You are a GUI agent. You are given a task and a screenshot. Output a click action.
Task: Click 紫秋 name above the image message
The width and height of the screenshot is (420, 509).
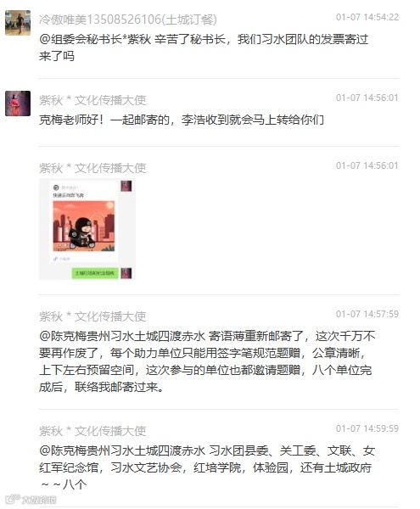[x=92, y=168]
